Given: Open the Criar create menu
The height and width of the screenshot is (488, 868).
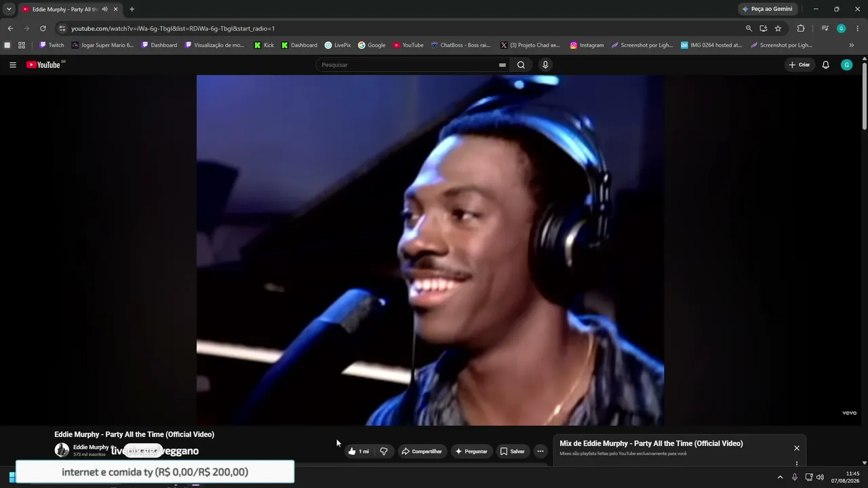Looking at the screenshot, I should pyautogui.click(x=800, y=65).
